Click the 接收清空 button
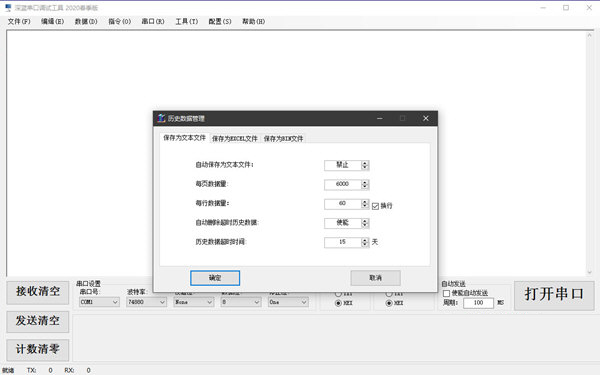 pyautogui.click(x=38, y=292)
